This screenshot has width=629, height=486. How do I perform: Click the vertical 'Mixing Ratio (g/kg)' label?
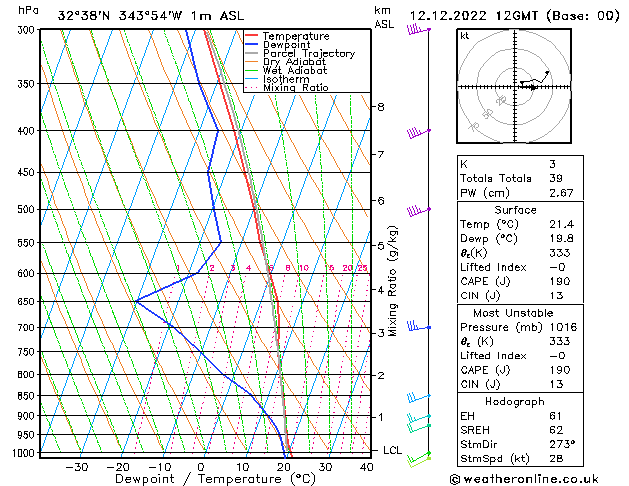coord(392,281)
